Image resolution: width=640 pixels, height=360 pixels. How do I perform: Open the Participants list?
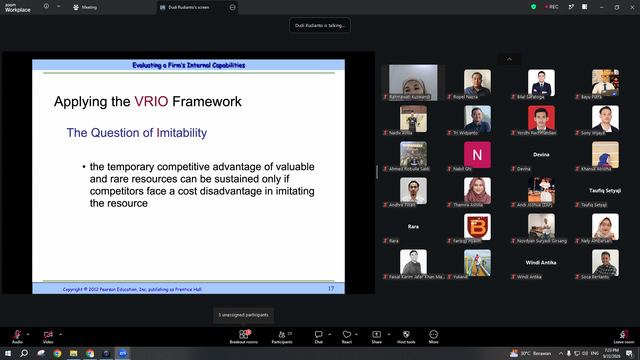(282, 337)
